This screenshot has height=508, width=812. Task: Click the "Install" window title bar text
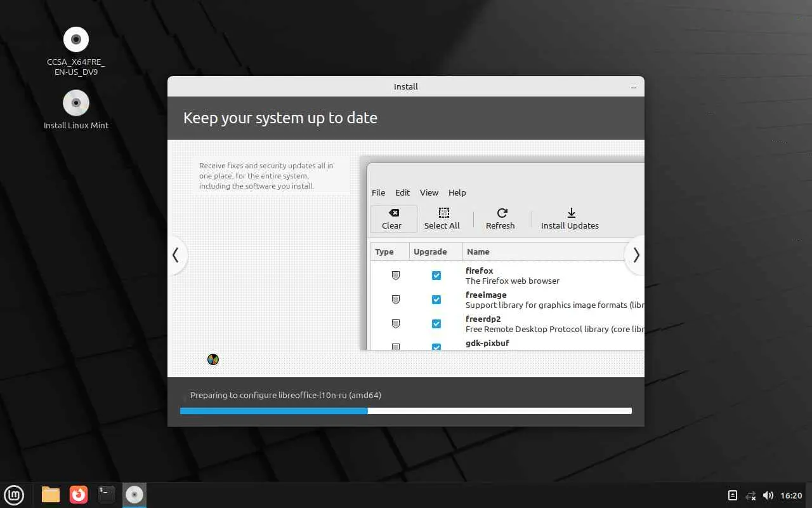pos(406,86)
